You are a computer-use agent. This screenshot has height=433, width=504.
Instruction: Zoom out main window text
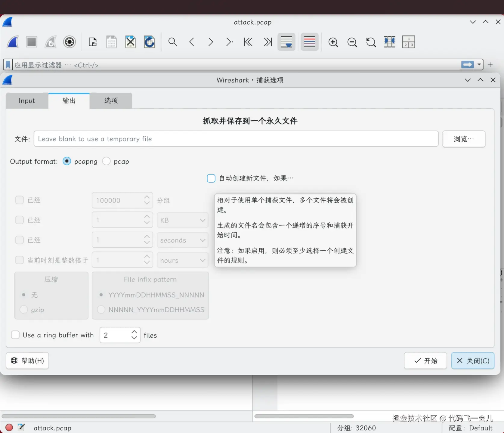point(352,42)
